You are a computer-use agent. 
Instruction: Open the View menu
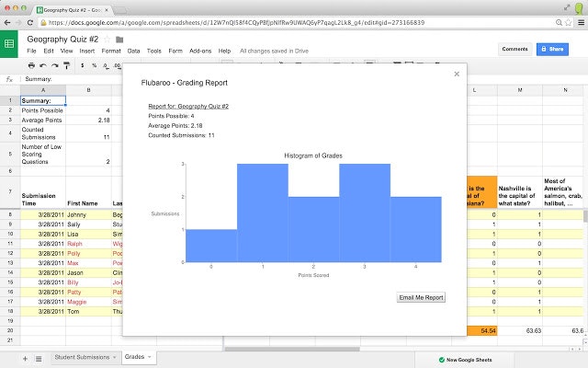pos(66,51)
